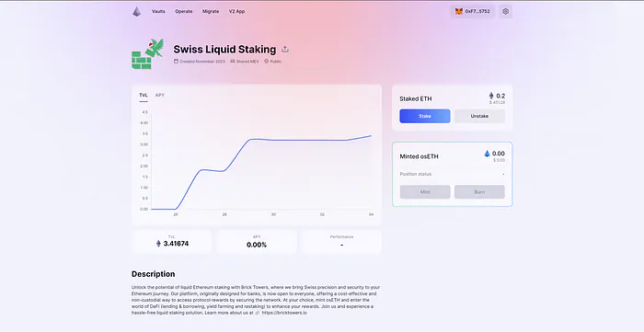Click the TVL value 3.41674
Screen dimensions: 644x332
point(176,244)
